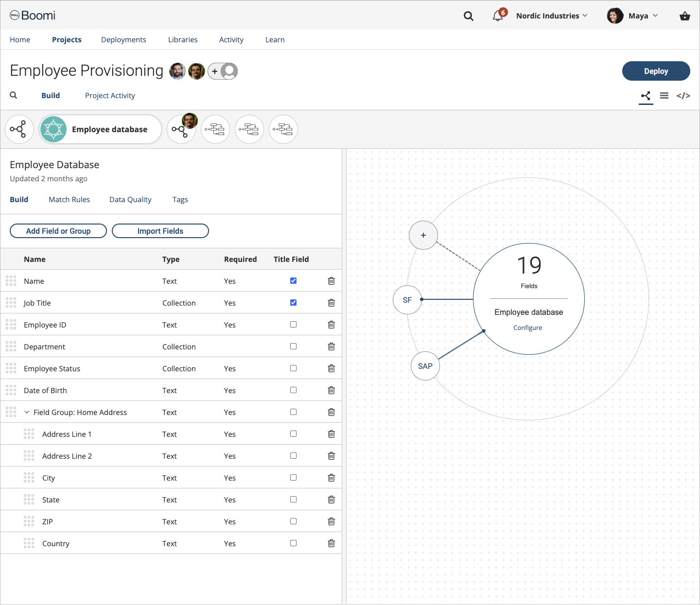700x605 pixels.
Task: Click the Deploy button
Action: 656,71
